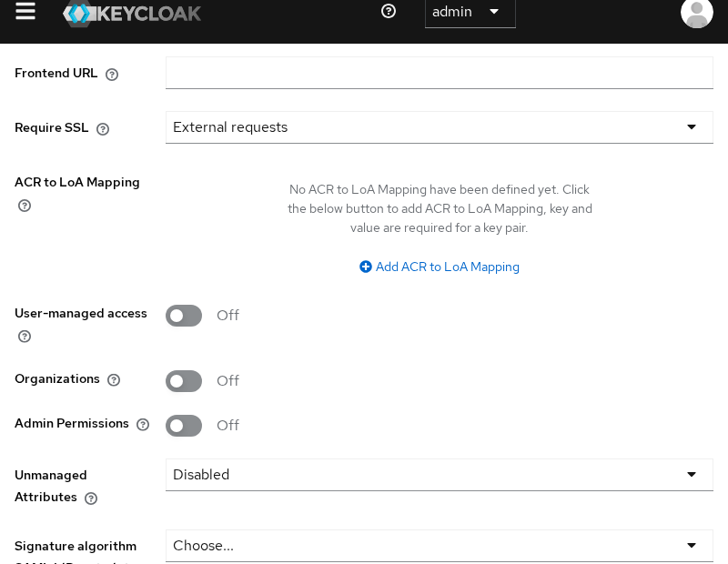Open the Unmanaged Attributes dropdown
This screenshot has height=564, width=728.
pos(440,475)
